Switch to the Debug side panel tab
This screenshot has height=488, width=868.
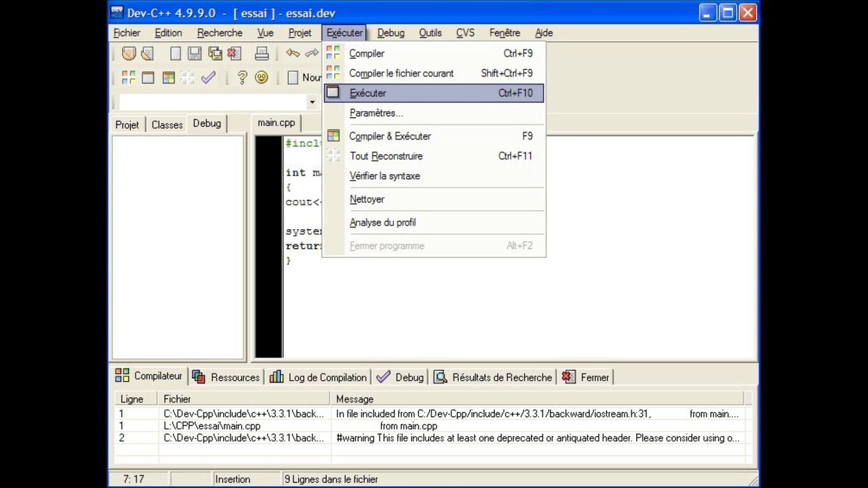(x=207, y=123)
